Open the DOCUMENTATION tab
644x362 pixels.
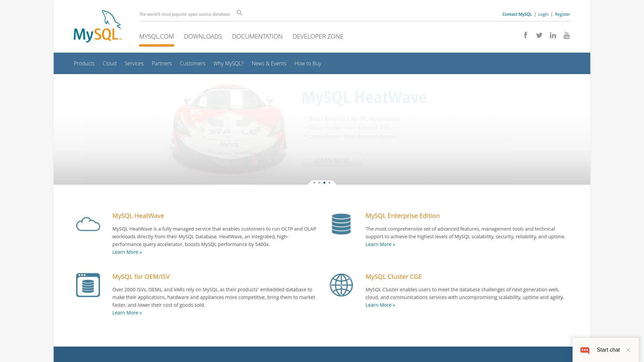[257, 36]
